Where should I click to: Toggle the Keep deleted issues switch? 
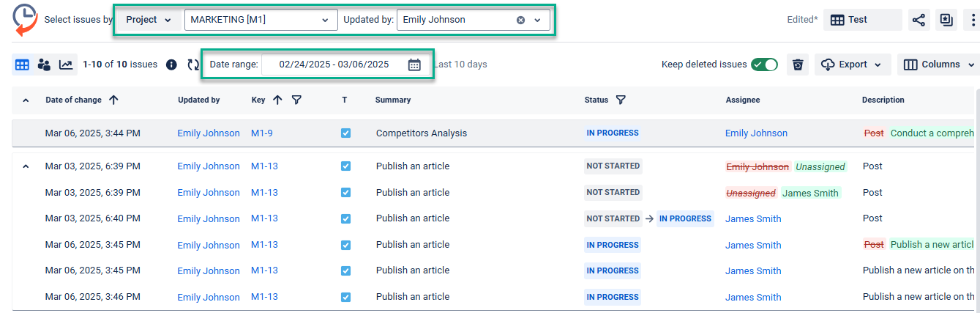(x=764, y=65)
